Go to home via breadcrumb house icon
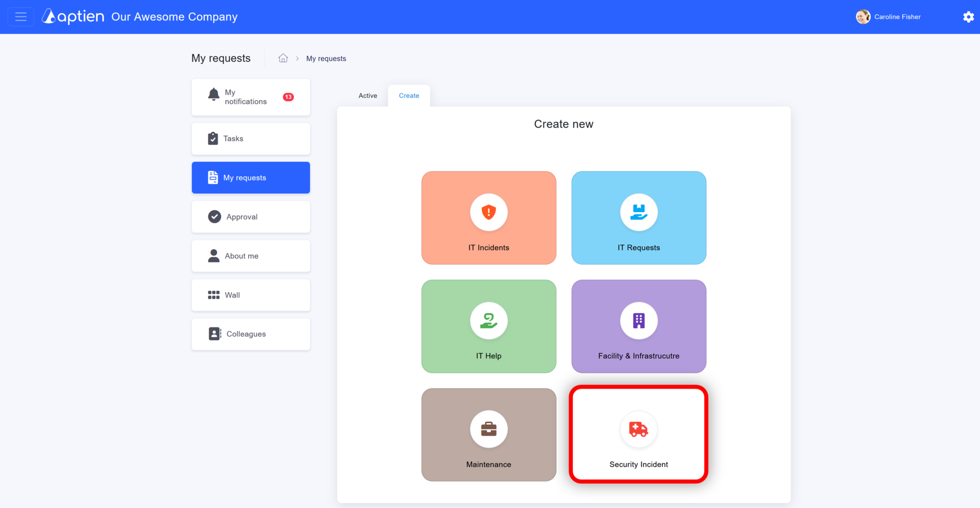 [283, 58]
